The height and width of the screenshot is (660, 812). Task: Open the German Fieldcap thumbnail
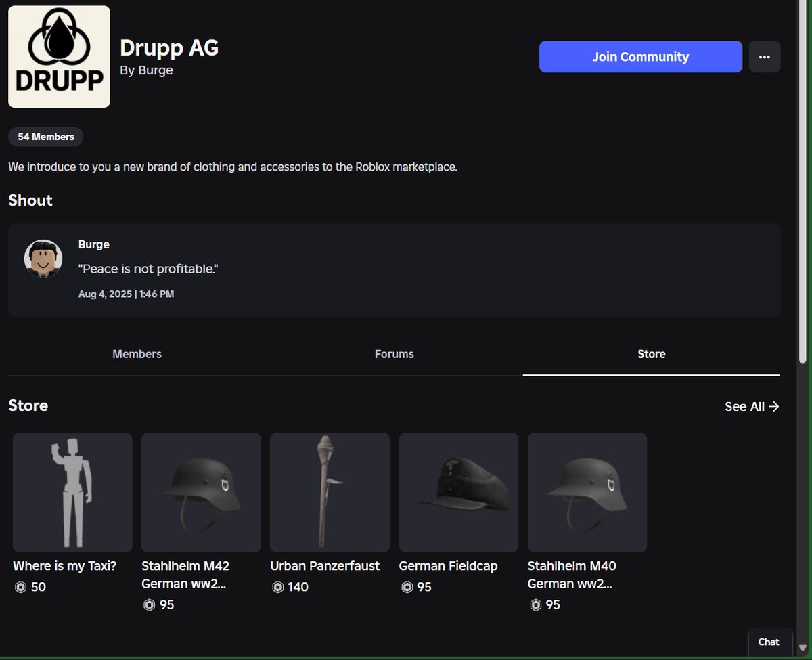click(x=459, y=492)
